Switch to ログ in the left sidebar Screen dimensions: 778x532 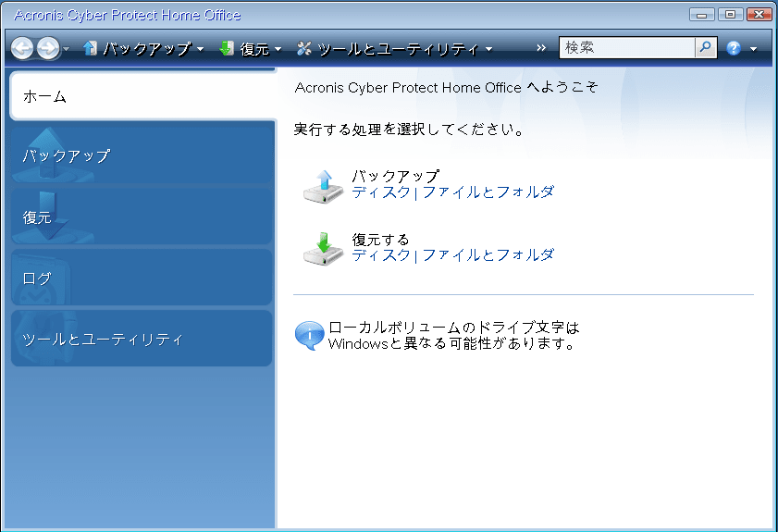pos(142,278)
